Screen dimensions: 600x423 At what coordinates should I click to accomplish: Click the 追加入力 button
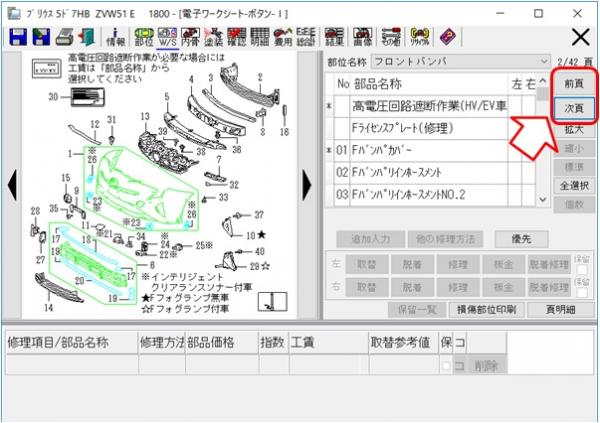[370, 239]
